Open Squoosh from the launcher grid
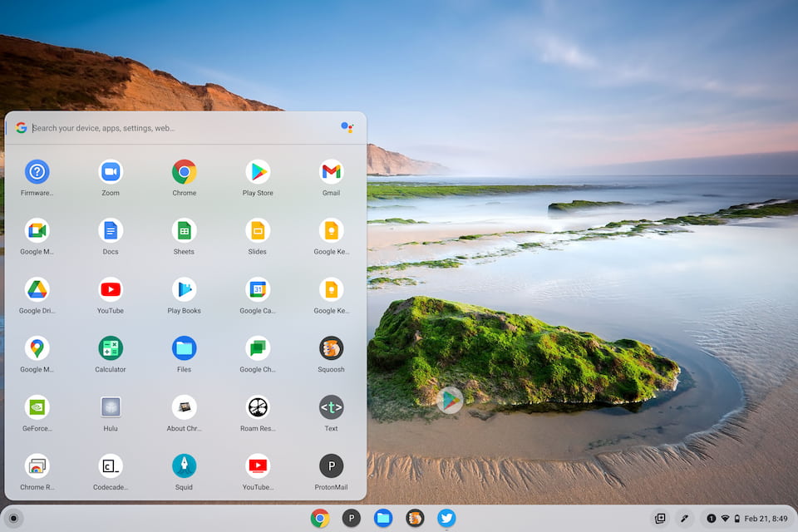Viewport: 798px width, 532px height. click(332, 348)
